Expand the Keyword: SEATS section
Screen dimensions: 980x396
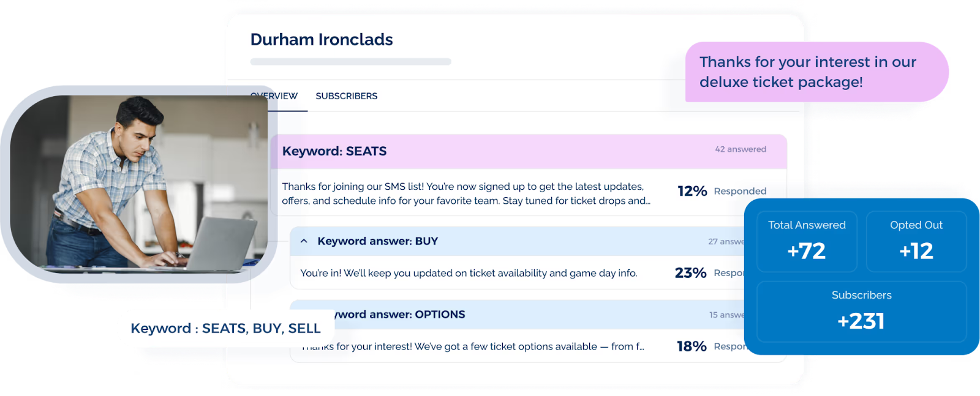[x=334, y=151]
